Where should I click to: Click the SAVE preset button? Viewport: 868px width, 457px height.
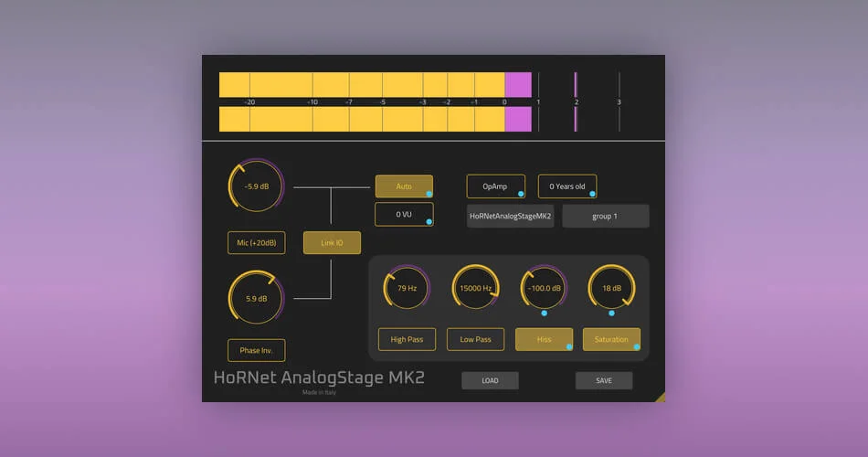(604, 380)
